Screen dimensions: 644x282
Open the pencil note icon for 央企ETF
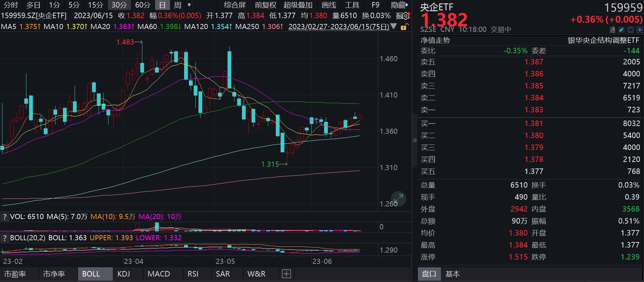pos(622,30)
